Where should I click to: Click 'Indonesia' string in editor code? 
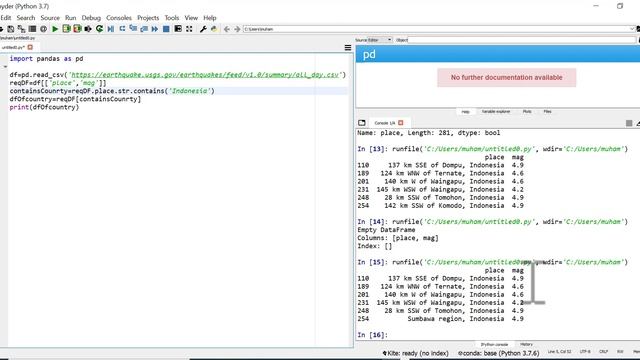click(x=189, y=91)
